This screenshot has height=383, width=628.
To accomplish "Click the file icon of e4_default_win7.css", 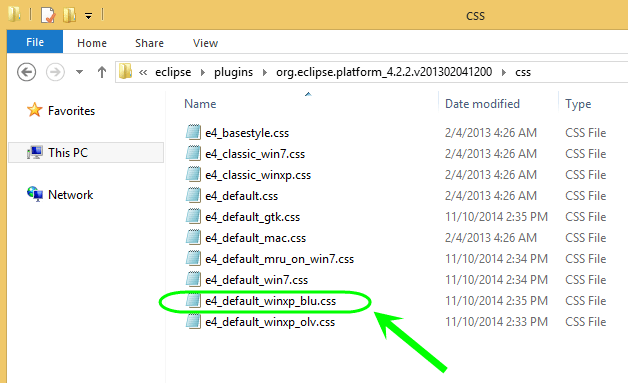I will [193, 279].
